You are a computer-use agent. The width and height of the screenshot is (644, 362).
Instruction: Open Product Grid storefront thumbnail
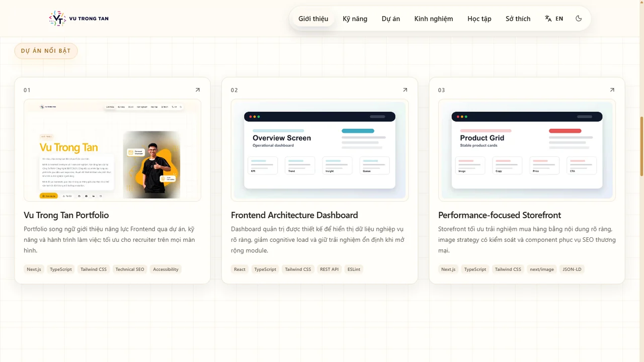[527, 150]
